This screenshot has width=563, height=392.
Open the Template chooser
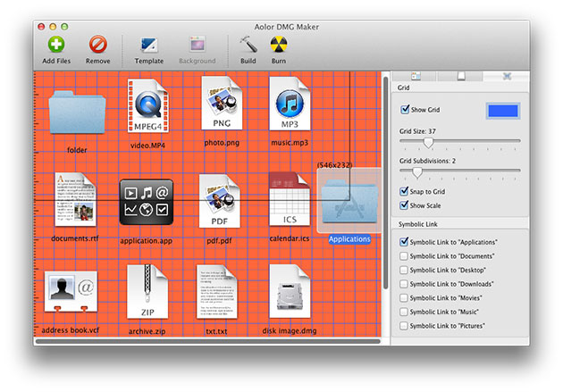click(x=149, y=45)
